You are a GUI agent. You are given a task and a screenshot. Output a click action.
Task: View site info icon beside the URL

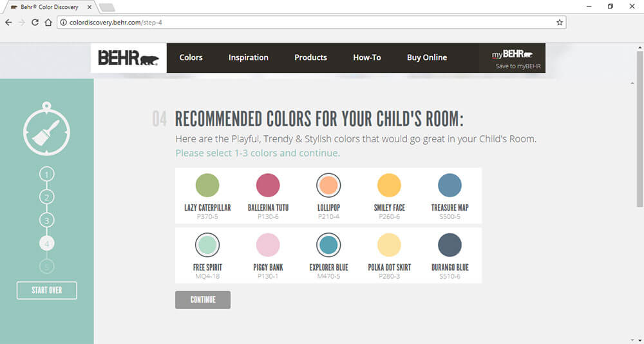tap(63, 23)
